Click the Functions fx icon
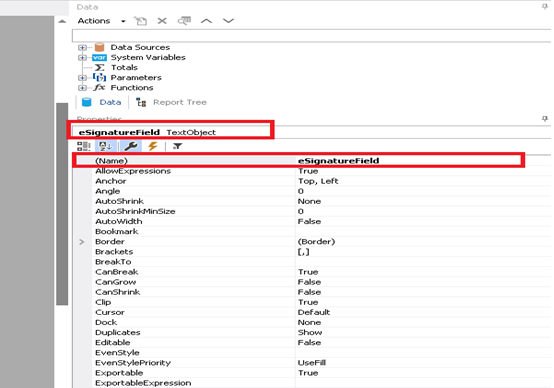 pos(99,88)
